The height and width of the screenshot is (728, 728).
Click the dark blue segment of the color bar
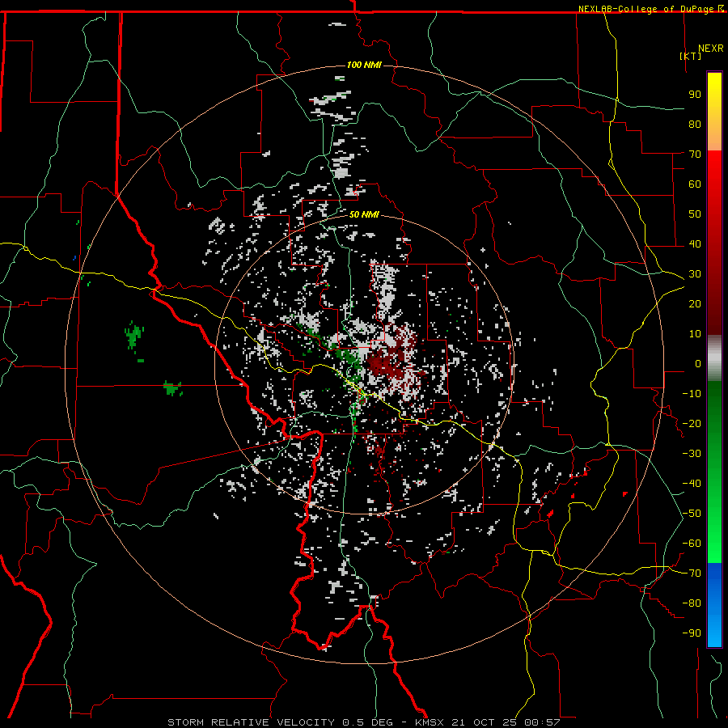click(x=714, y=576)
